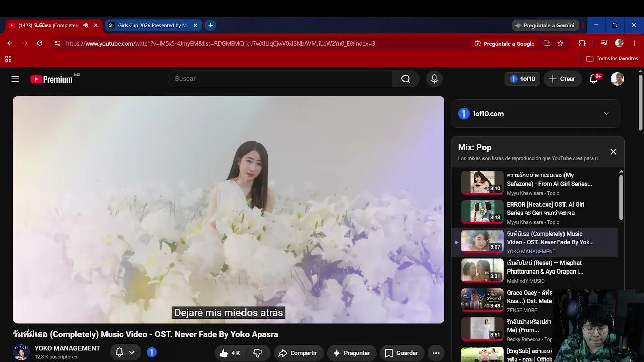Image resolution: width=644 pixels, height=362 pixels.
Task: Click the 1of10.com panel title
Action: [x=488, y=114]
